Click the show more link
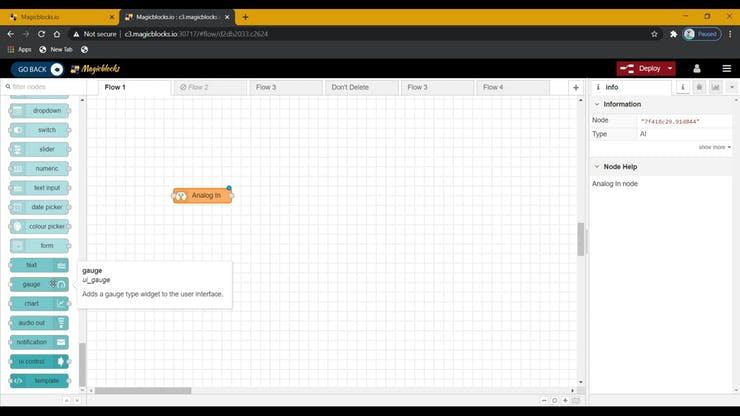Image resolution: width=740 pixels, height=416 pixels. pos(714,147)
